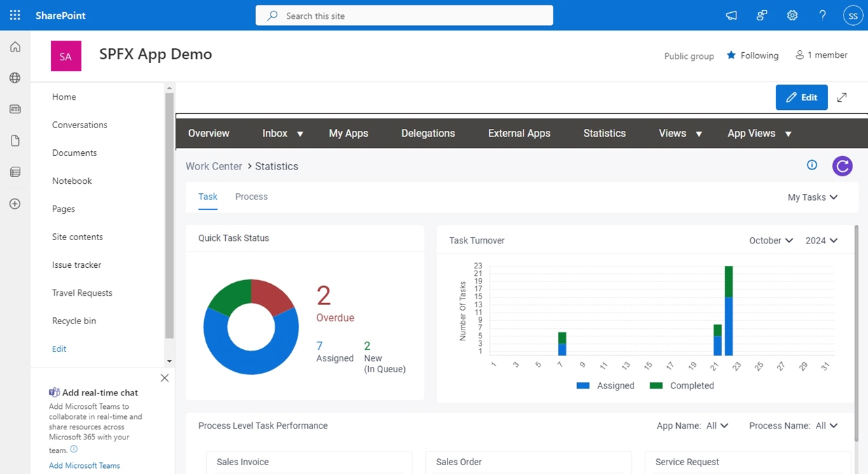Open the My Apps menu item
868x474 pixels.
(349, 134)
